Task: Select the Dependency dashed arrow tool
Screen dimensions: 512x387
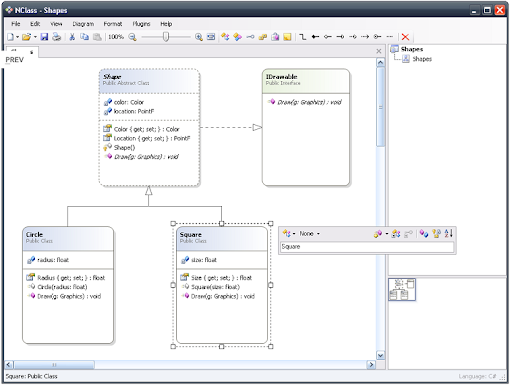Action: pos(365,37)
